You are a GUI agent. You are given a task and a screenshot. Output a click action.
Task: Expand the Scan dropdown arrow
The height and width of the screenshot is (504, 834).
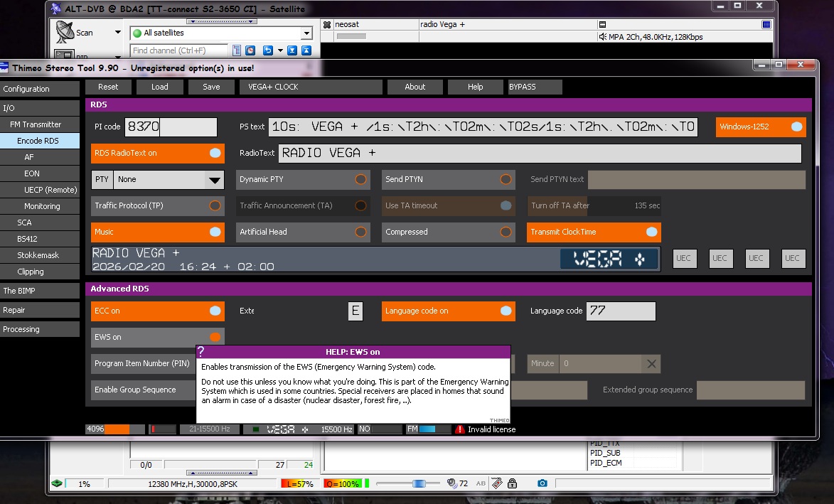pos(117,33)
